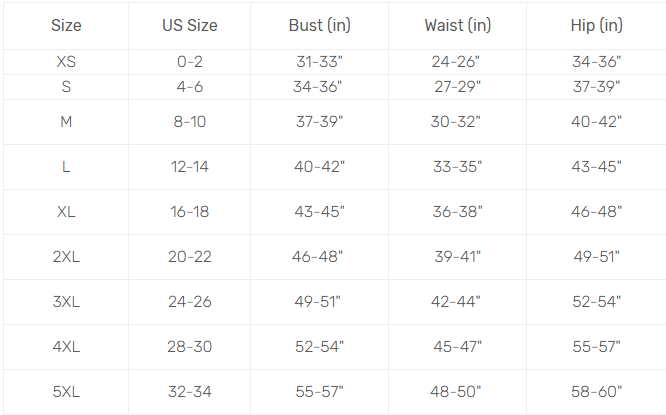Screen dimensions: 666x415
Task: Select waist measurement 48-50" cell
Action: tap(457, 392)
